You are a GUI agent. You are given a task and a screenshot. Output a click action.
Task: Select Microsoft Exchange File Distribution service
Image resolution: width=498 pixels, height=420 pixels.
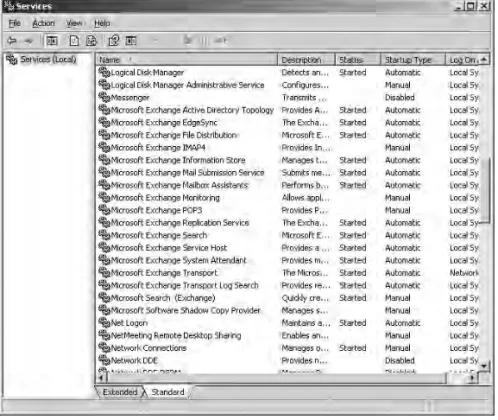pyautogui.click(x=174, y=135)
